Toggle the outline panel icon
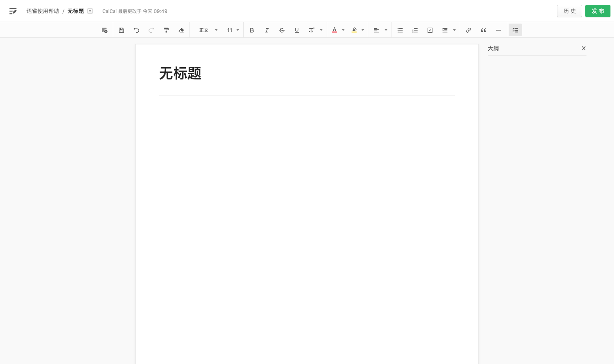Screen dimensions: 614x364 tap(515, 30)
